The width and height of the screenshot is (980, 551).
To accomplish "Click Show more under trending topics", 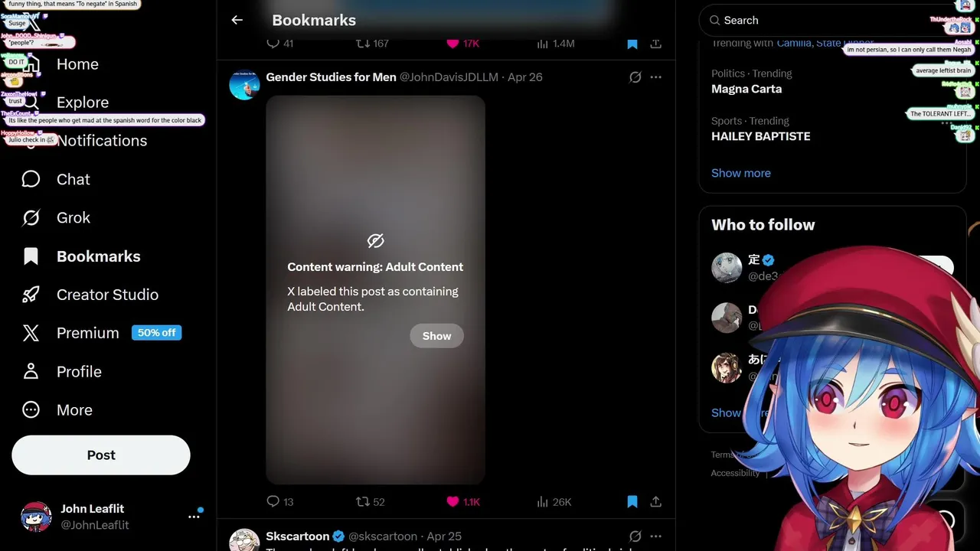I will click(x=741, y=173).
